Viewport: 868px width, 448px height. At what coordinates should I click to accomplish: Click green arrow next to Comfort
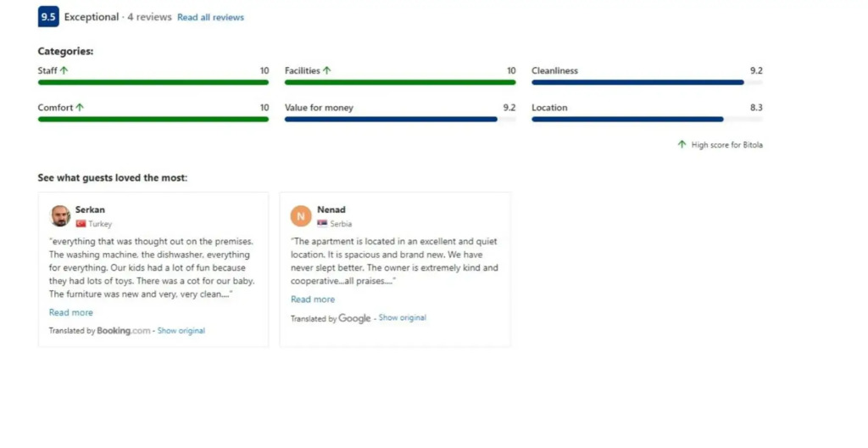coord(81,108)
